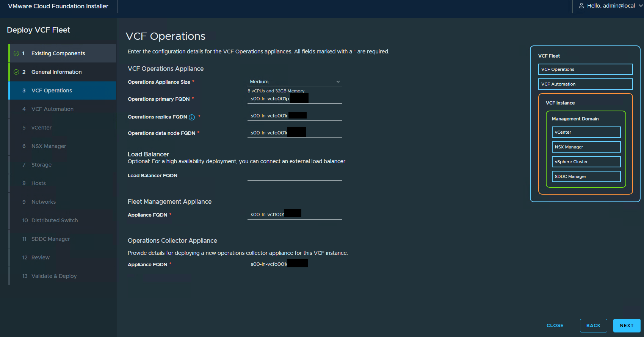
Task: Click the Operations replica FQDN field
Action: (295, 116)
